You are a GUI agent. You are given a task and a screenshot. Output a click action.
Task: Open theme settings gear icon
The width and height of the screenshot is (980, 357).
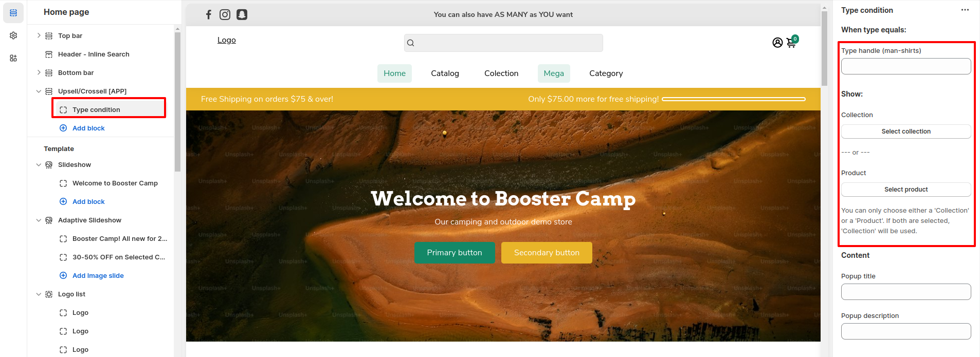point(13,35)
